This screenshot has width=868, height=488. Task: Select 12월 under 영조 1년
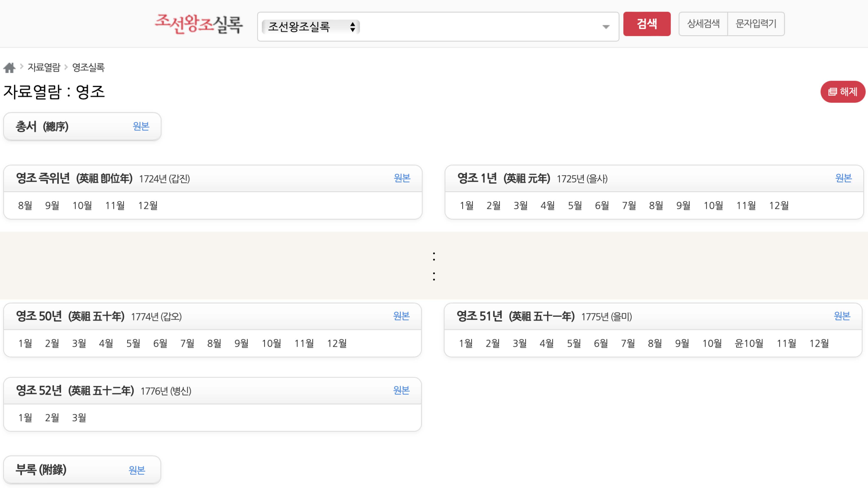[779, 205]
